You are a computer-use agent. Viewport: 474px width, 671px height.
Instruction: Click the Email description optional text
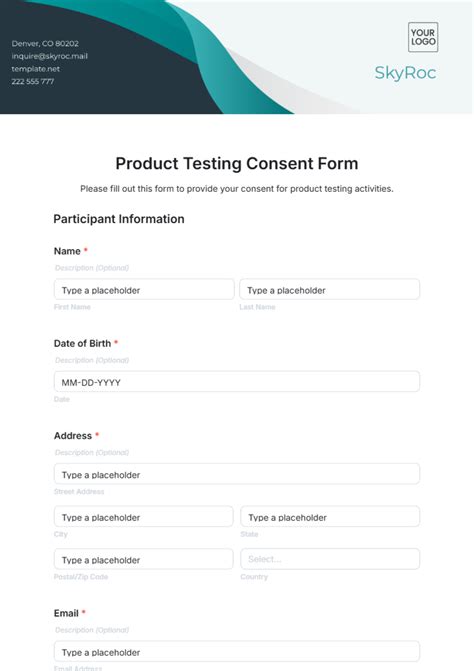[92, 630]
